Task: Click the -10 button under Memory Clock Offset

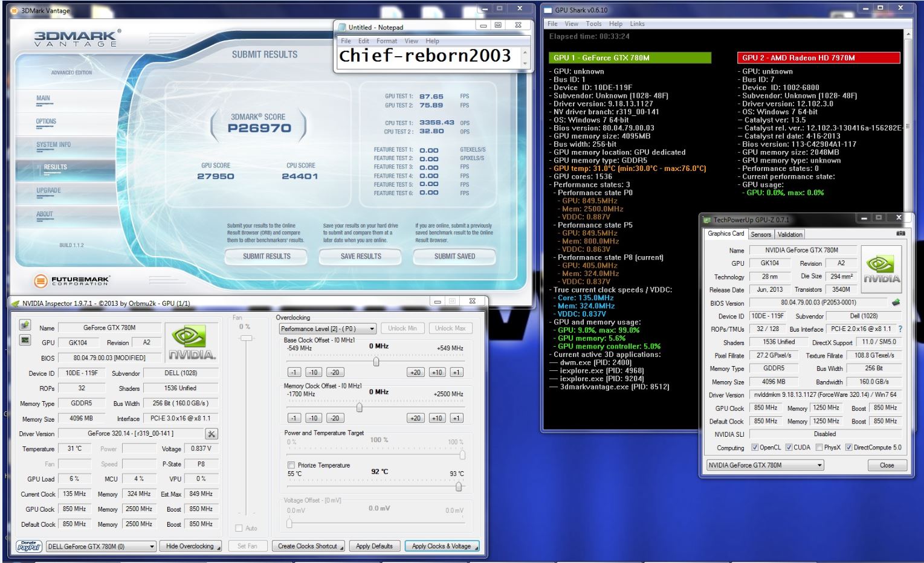Action: click(x=313, y=418)
